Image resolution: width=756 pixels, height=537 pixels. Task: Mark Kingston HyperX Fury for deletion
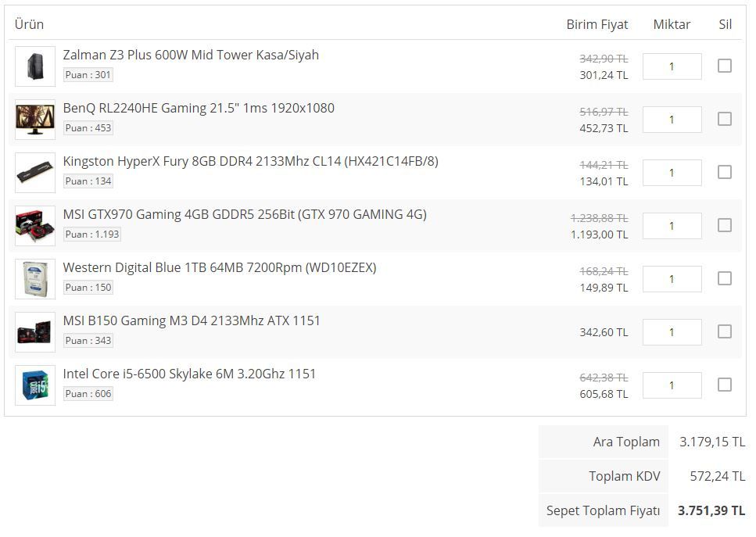coord(724,172)
